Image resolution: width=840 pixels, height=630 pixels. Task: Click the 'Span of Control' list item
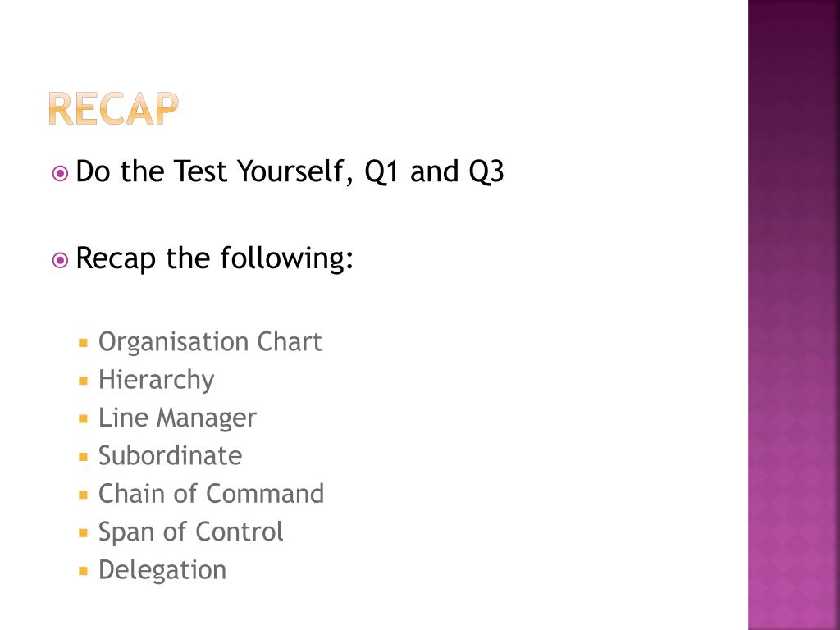(190, 532)
